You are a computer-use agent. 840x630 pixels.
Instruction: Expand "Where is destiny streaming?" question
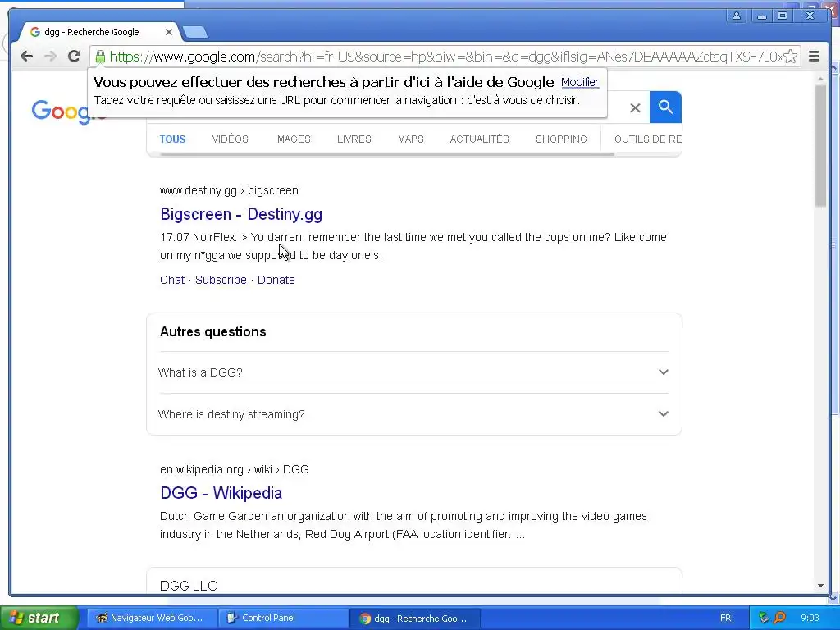coord(413,414)
